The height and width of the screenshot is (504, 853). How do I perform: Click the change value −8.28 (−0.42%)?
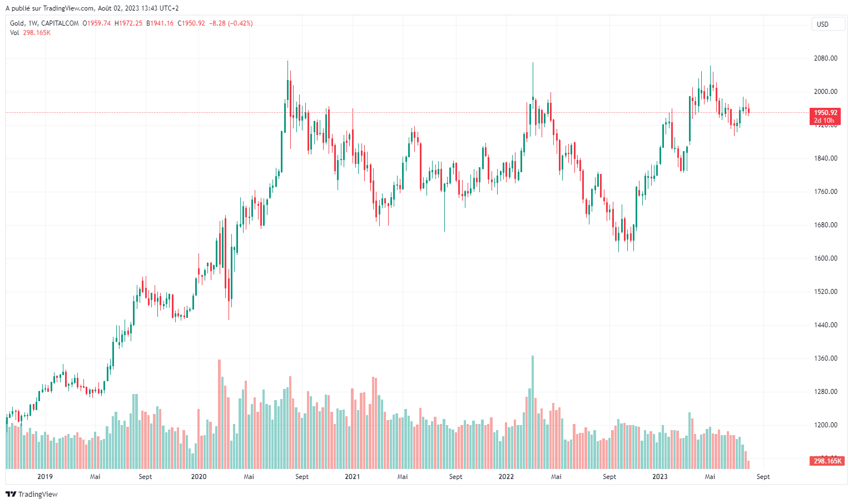tap(231, 23)
